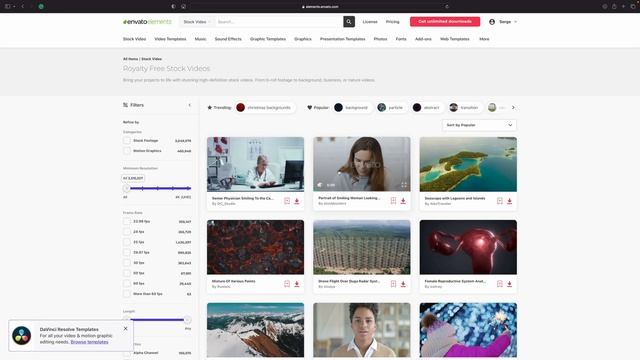The height and width of the screenshot is (360, 640).
Task: Download Female Reproductive System video
Action: click(509, 284)
